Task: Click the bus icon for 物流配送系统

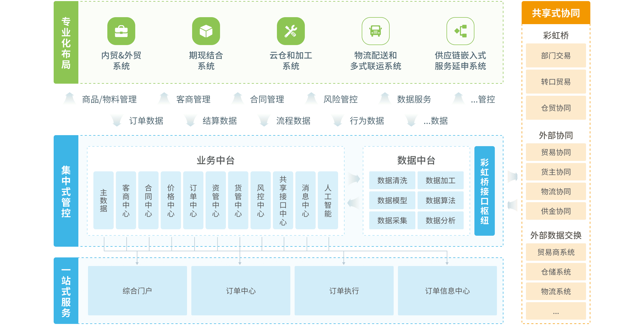Action: click(x=376, y=31)
